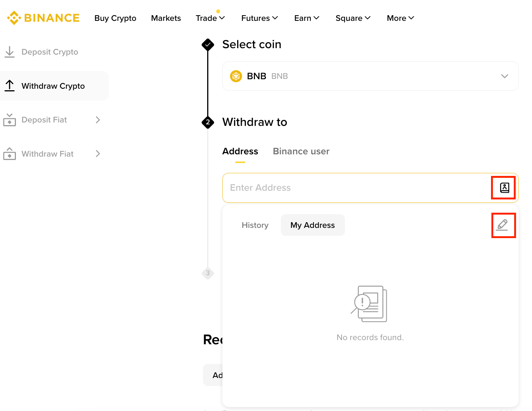Open the Markets page

[166, 18]
